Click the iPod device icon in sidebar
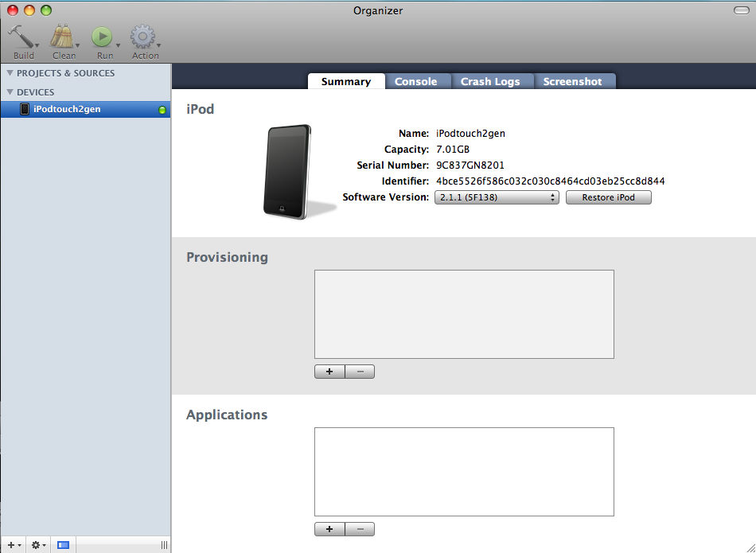756x553 pixels. pos(25,109)
